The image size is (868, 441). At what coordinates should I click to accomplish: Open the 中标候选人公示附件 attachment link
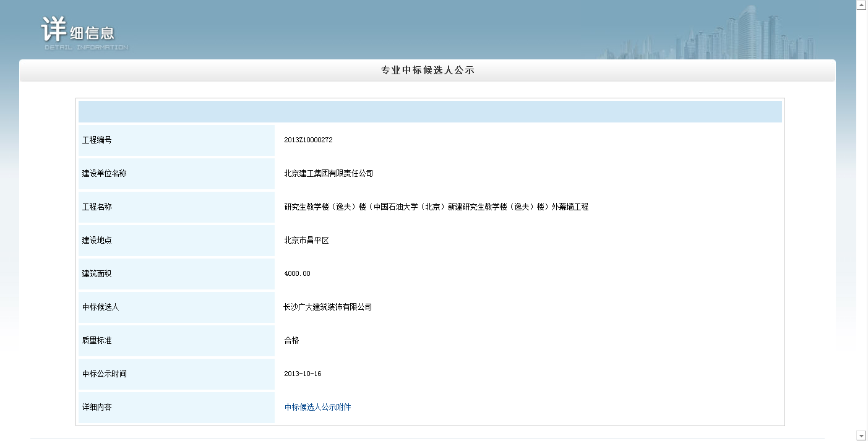[317, 407]
